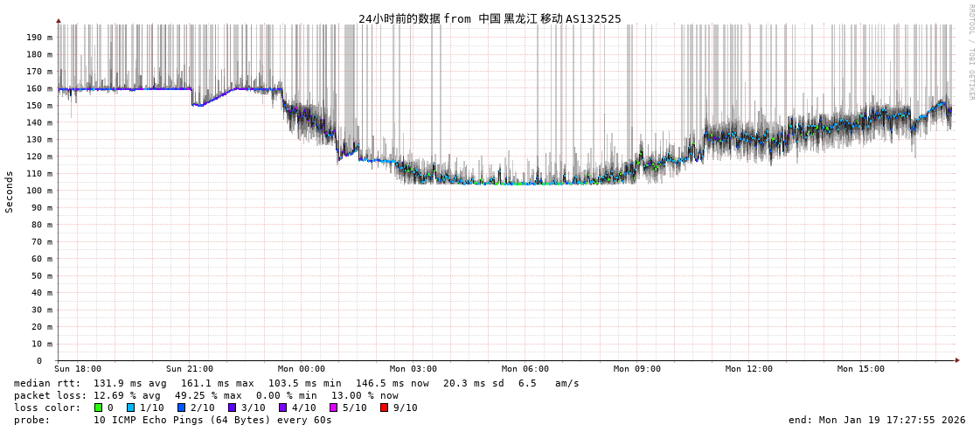Screen dimensions: 980x432
Task: Click the red 9/10 loss swatch
Action: coord(384,408)
